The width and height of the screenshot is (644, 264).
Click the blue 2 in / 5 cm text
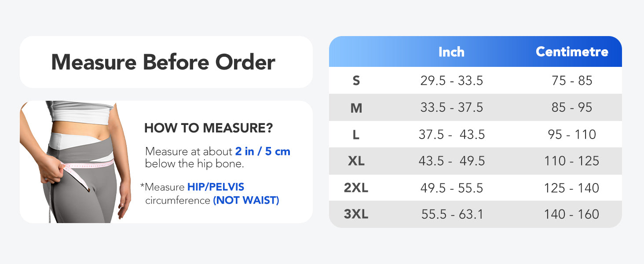[263, 151]
